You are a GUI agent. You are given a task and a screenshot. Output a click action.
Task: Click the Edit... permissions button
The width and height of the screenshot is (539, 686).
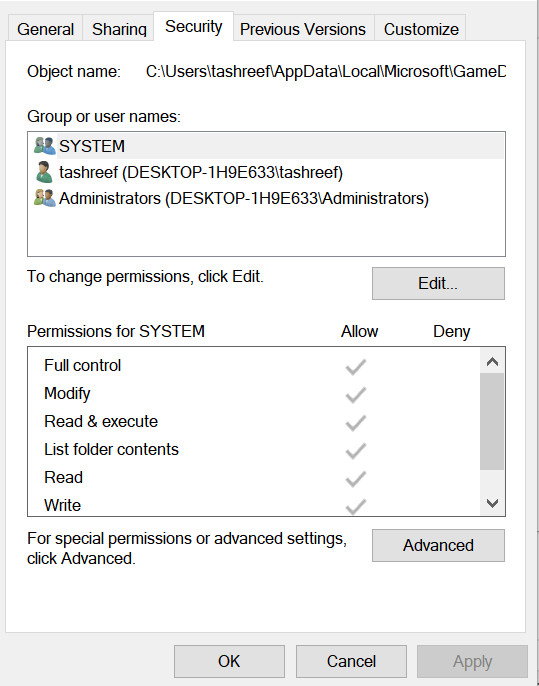(x=438, y=284)
